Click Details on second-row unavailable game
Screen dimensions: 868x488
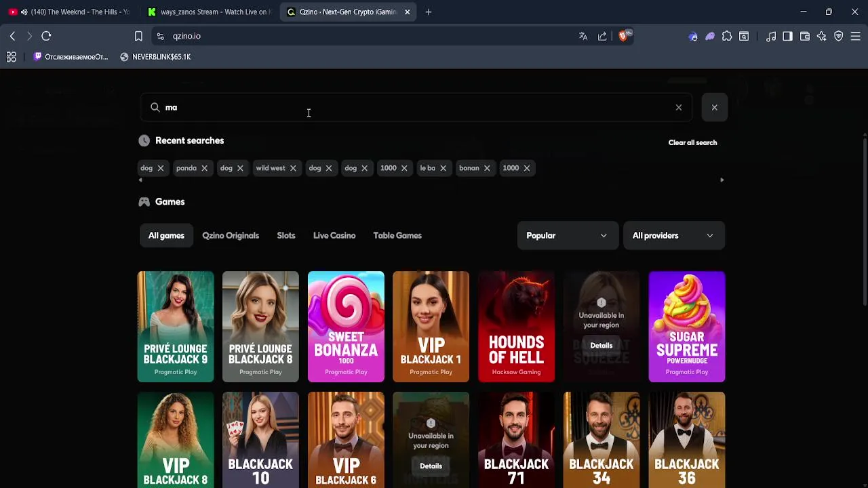(x=431, y=466)
